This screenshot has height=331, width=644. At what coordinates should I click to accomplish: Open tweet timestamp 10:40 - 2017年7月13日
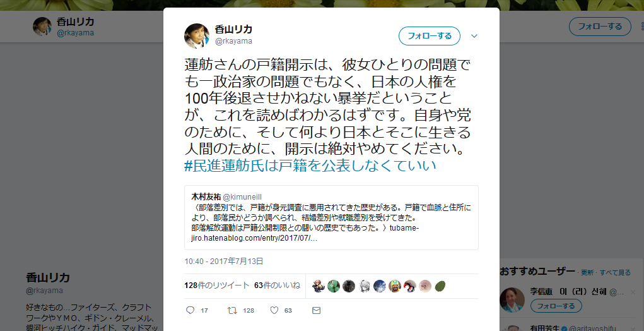pyautogui.click(x=223, y=261)
